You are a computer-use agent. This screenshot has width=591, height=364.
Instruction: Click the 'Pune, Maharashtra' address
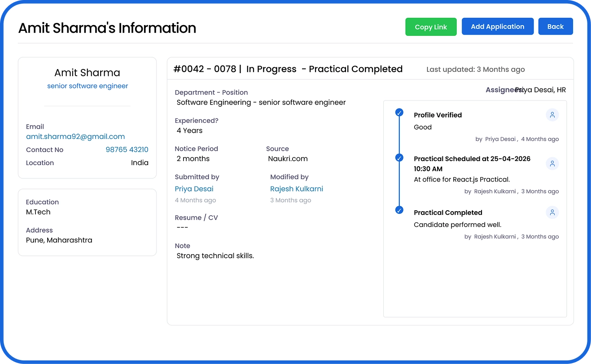59,240
